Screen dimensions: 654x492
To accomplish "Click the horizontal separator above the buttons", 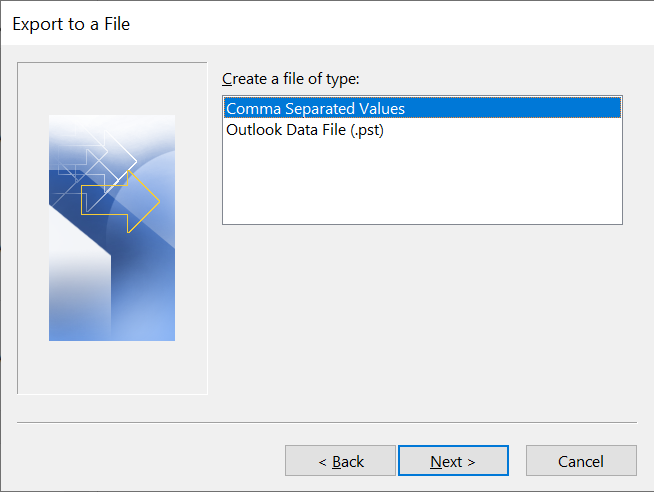I will (x=327, y=423).
